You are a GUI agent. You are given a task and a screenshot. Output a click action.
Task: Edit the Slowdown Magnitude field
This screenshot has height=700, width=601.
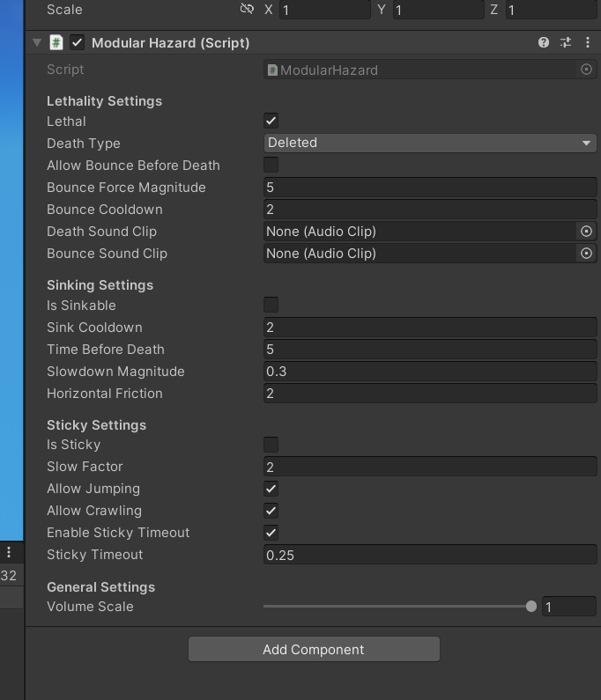(430, 371)
